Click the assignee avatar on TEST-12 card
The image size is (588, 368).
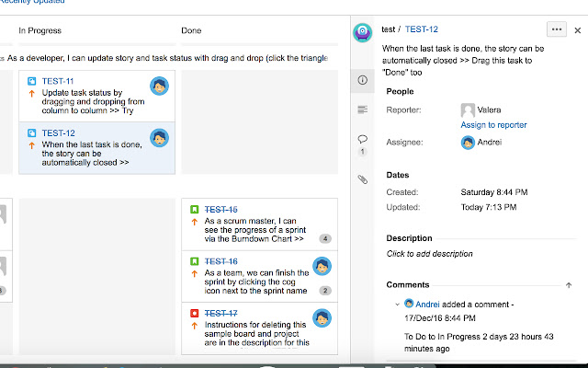[159, 138]
